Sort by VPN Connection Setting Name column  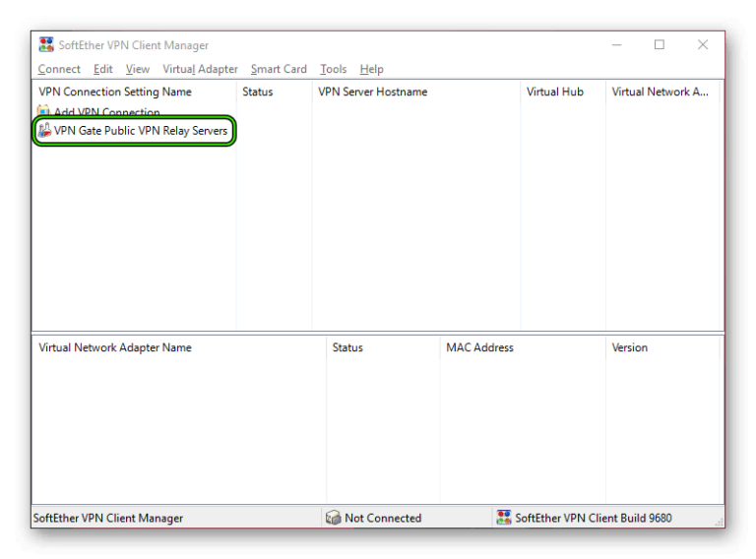(x=115, y=92)
